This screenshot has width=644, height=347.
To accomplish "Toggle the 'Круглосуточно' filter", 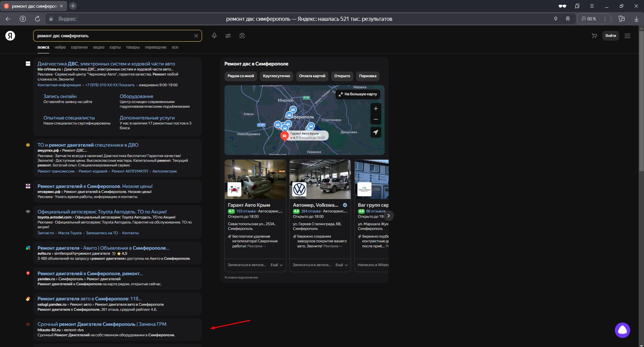I will pos(276,76).
